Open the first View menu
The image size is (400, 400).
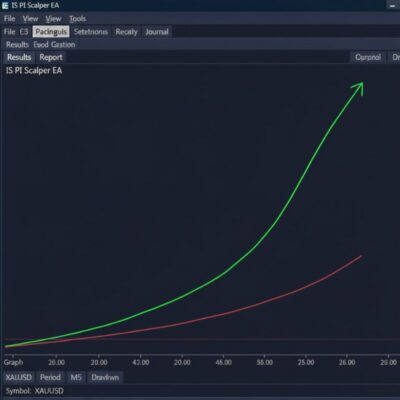pos(30,19)
